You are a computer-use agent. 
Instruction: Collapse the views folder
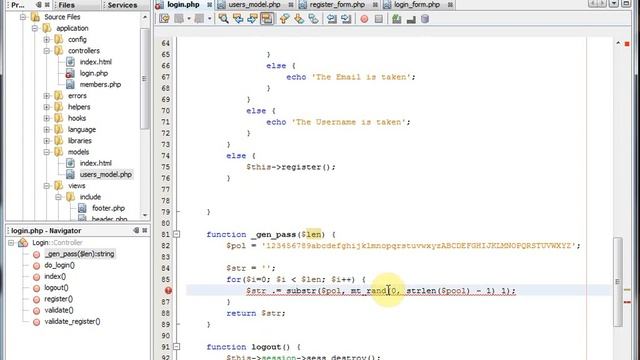pos(47,186)
